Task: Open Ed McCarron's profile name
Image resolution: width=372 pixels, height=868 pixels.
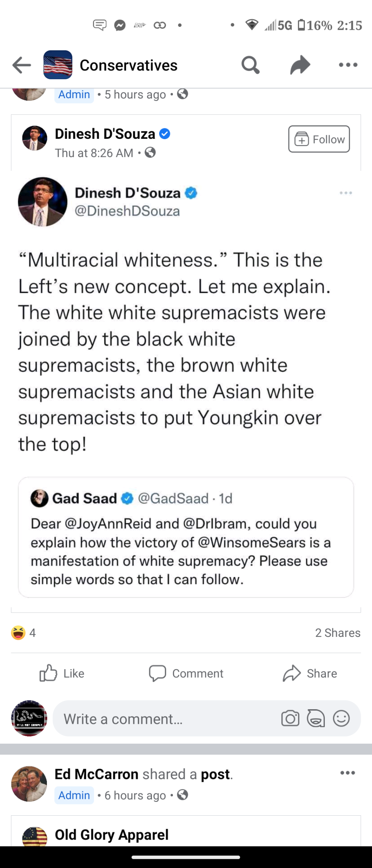Action: (x=96, y=774)
